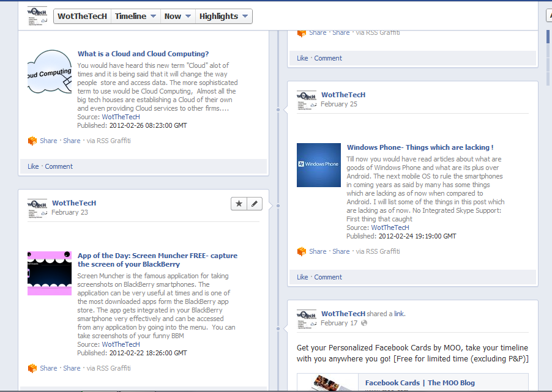552x392 pixels.
Task: Click RSS Graffiti icon under Windows Phone post
Action: tap(301, 251)
